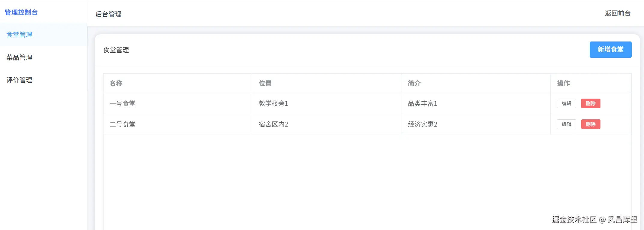The image size is (644, 230).
Task: Click the 经济实惠2 description cell
Action: (x=476, y=124)
